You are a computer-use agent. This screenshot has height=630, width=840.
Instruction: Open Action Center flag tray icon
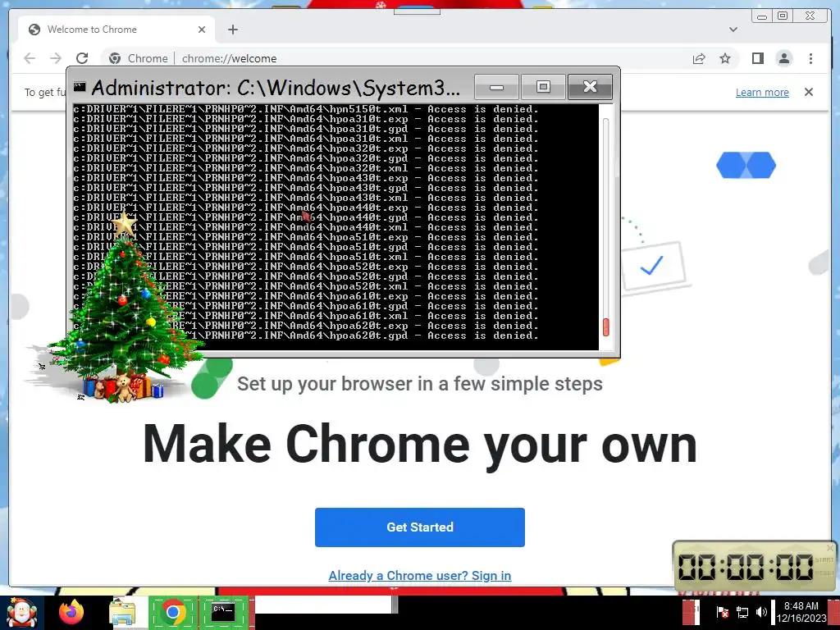[722, 612]
